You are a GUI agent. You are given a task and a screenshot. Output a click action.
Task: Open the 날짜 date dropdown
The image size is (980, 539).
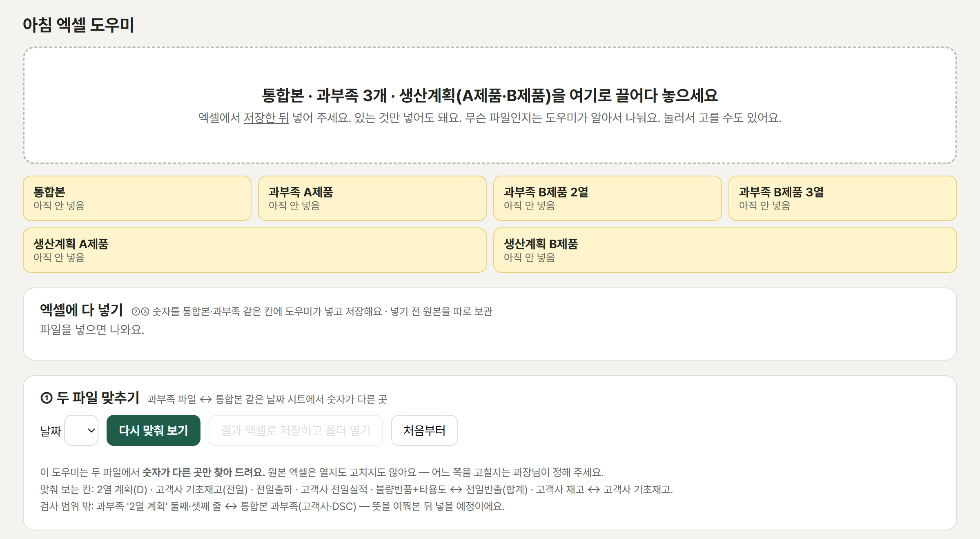click(81, 430)
